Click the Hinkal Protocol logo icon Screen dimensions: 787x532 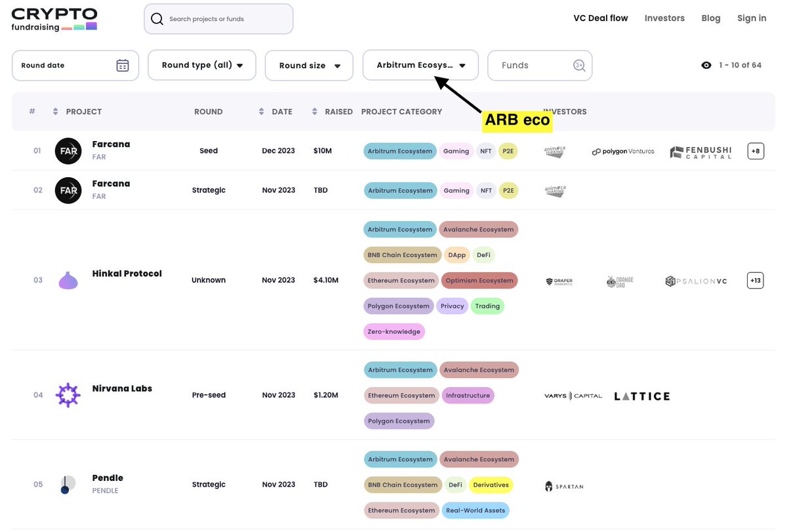pyautogui.click(x=68, y=280)
